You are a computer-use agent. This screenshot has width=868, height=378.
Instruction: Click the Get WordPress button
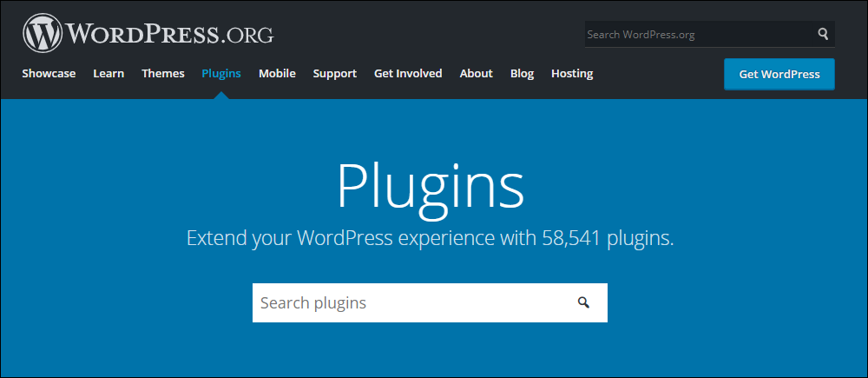click(x=779, y=74)
